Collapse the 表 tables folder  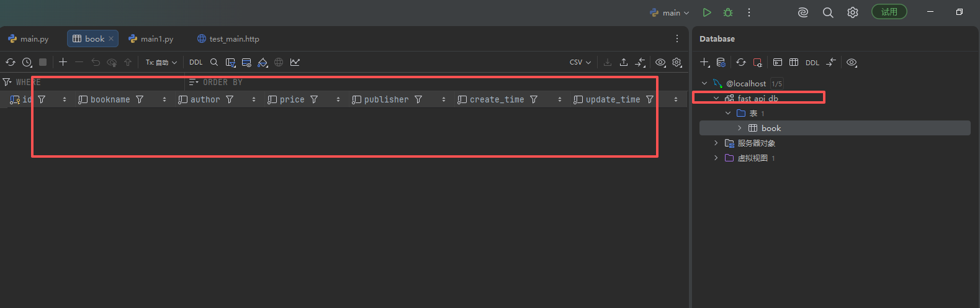pyautogui.click(x=728, y=113)
